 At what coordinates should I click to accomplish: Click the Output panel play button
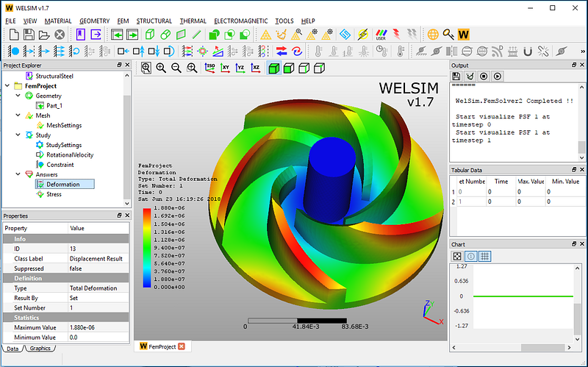point(498,76)
